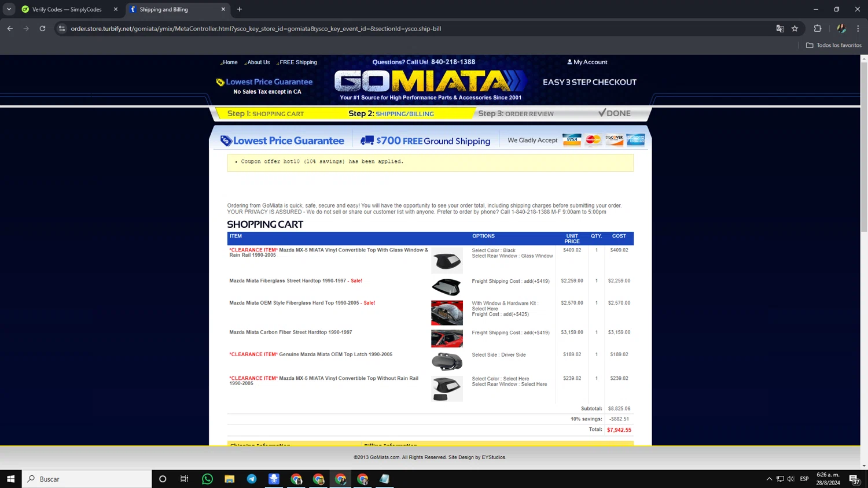Open site information icon in address bar

(x=62, y=28)
